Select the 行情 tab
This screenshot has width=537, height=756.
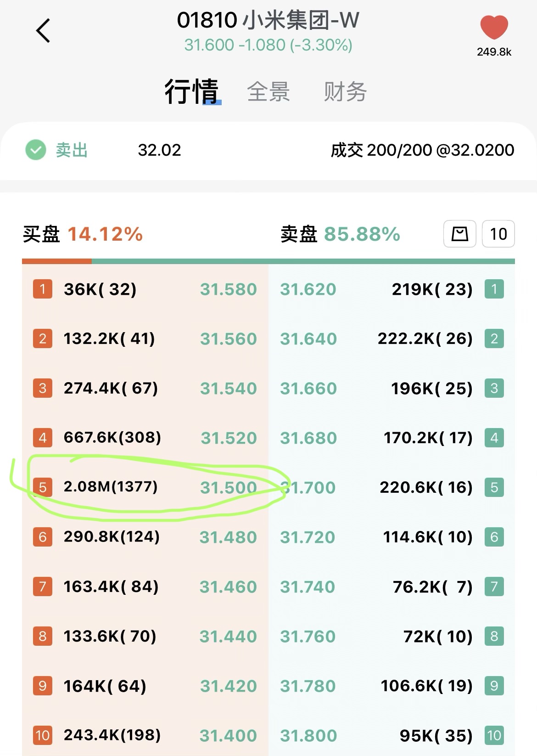tap(192, 91)
